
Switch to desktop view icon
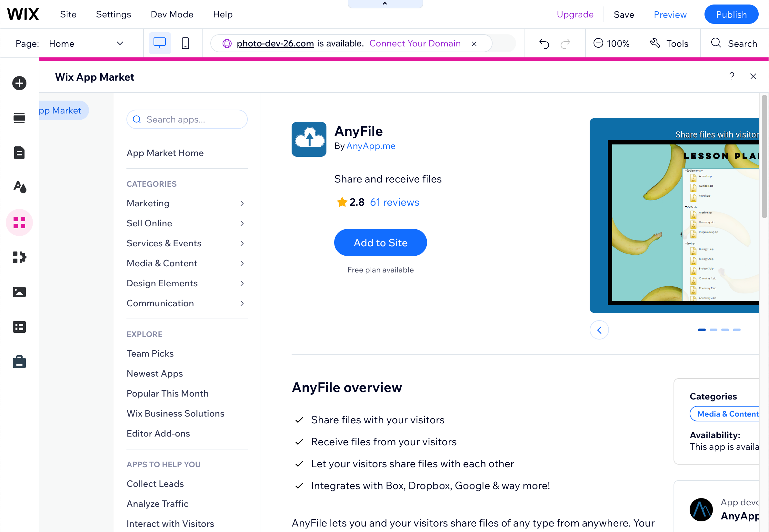(160, 43)
